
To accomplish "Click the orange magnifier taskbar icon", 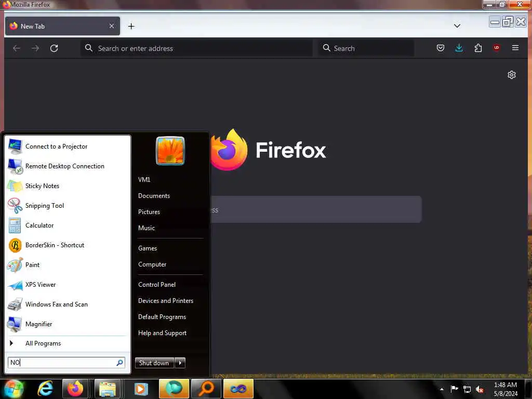I will point(206,389).
